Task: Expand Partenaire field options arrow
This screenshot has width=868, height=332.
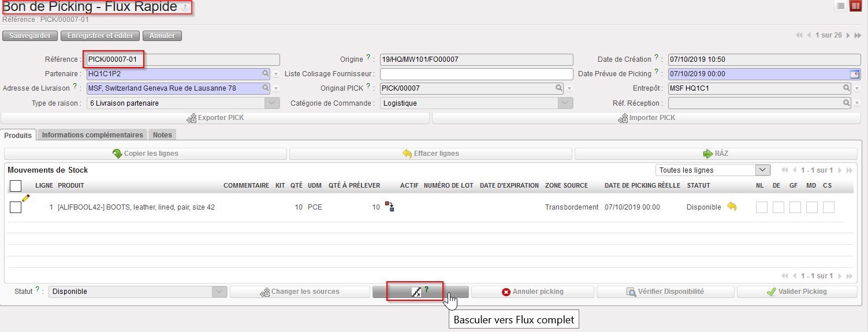Action: pos(275,74)
